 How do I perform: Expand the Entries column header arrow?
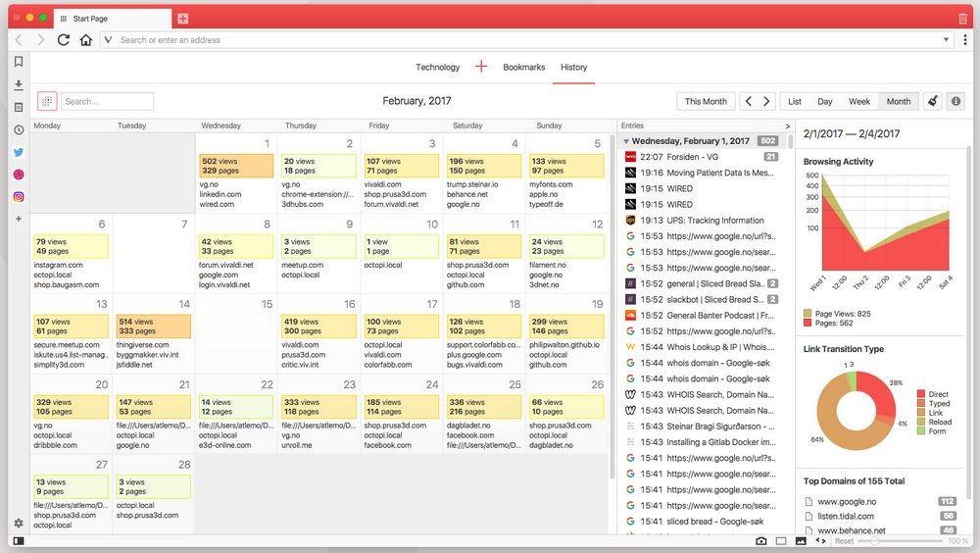tap(787, 126)
